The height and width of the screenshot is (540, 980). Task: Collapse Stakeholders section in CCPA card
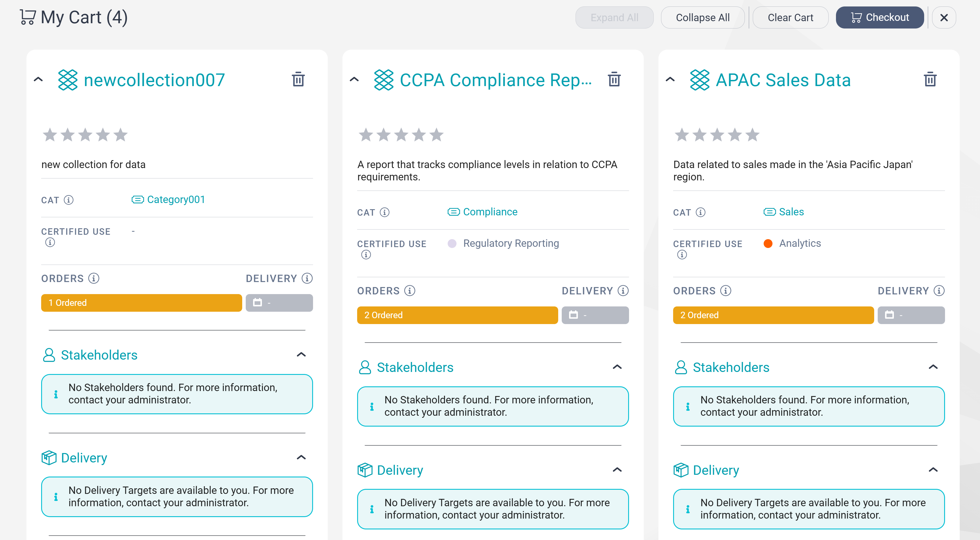(617, 367)
